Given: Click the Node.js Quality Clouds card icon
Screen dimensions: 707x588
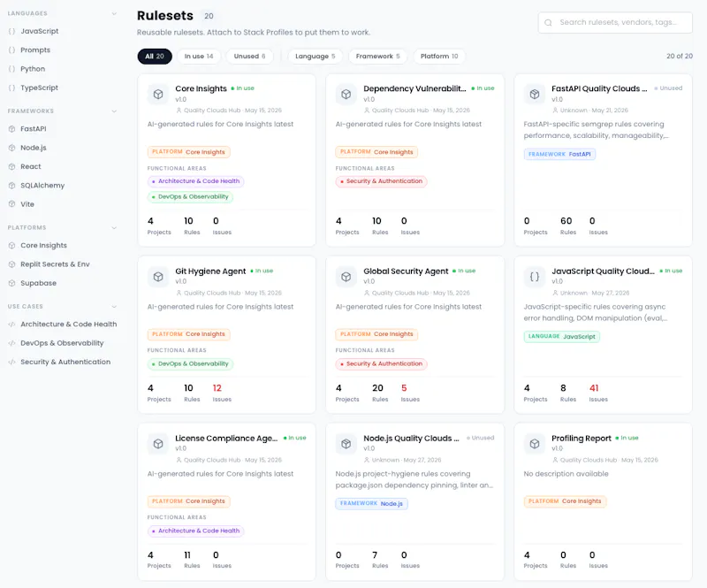Looking at the screenshot, I should pos(346,444).
